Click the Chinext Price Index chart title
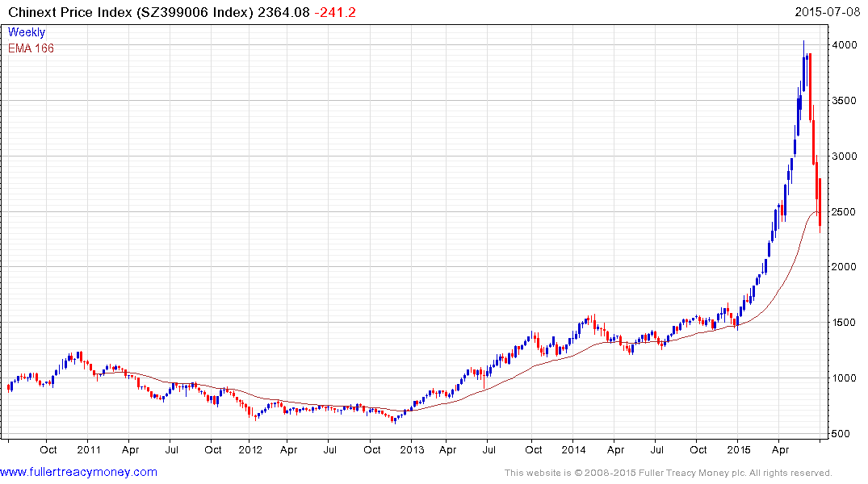 point(131,12)
